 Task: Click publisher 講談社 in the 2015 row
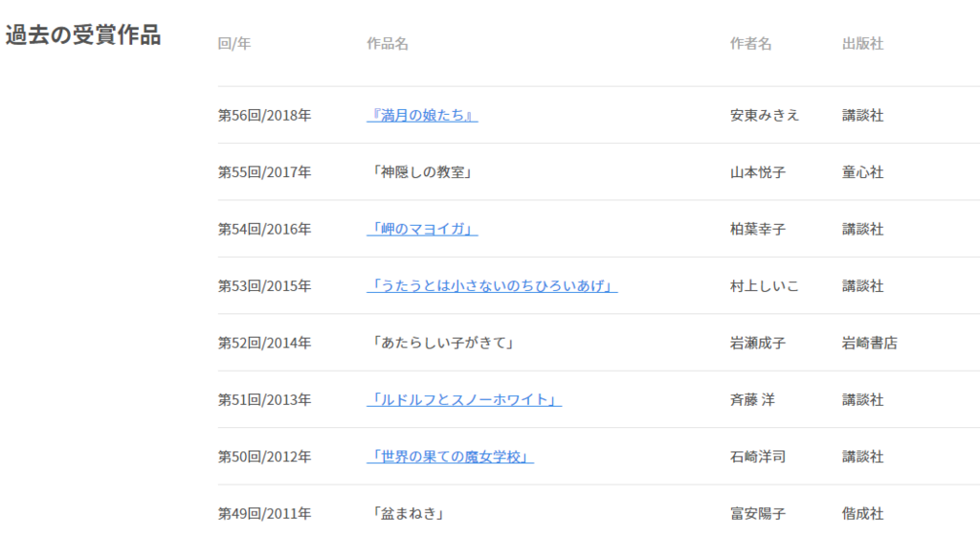pyautogui.click(x=862, y=286)
